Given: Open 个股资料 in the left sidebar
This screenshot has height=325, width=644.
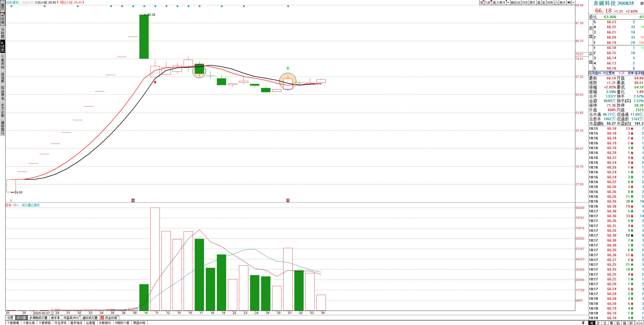Looking at the screenshot, I should pos(3,62).
